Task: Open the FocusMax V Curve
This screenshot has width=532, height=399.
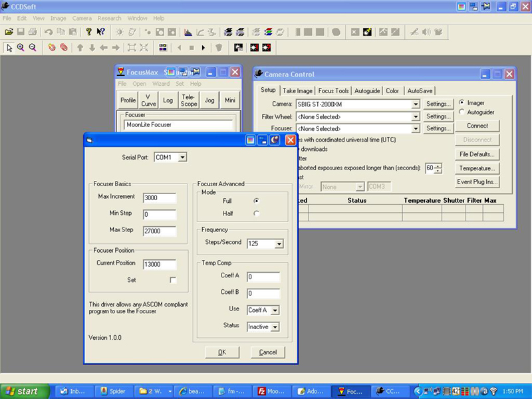Action: tap(148, 100)
